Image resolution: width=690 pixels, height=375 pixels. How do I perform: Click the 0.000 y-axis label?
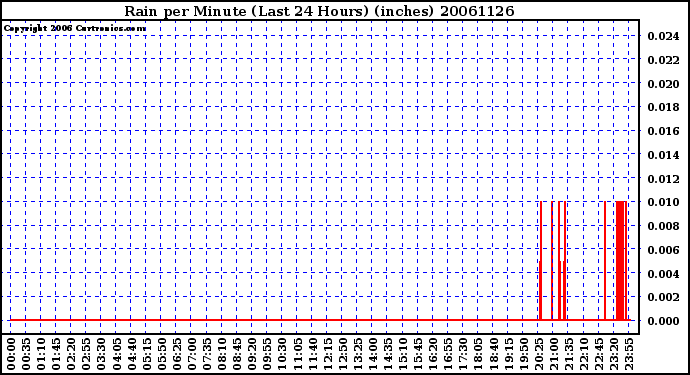pos(663,321)
